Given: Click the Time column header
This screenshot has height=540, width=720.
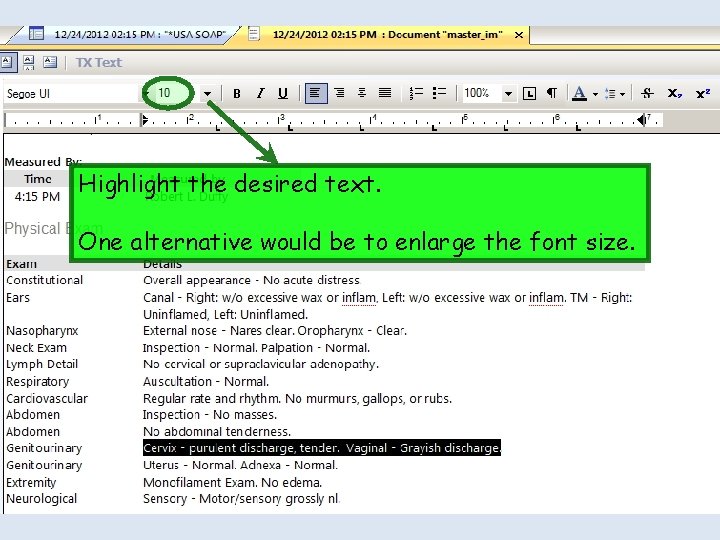Looking at the screenshot, I should coord(38,179).
